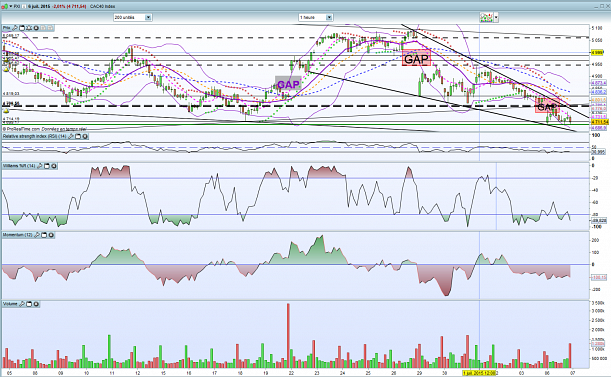Click the yellow 4 999 price label

coord(597,53)
